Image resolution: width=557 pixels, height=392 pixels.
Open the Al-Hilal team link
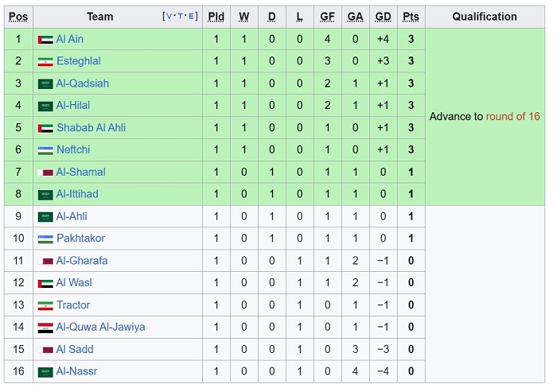coord(73,106)
